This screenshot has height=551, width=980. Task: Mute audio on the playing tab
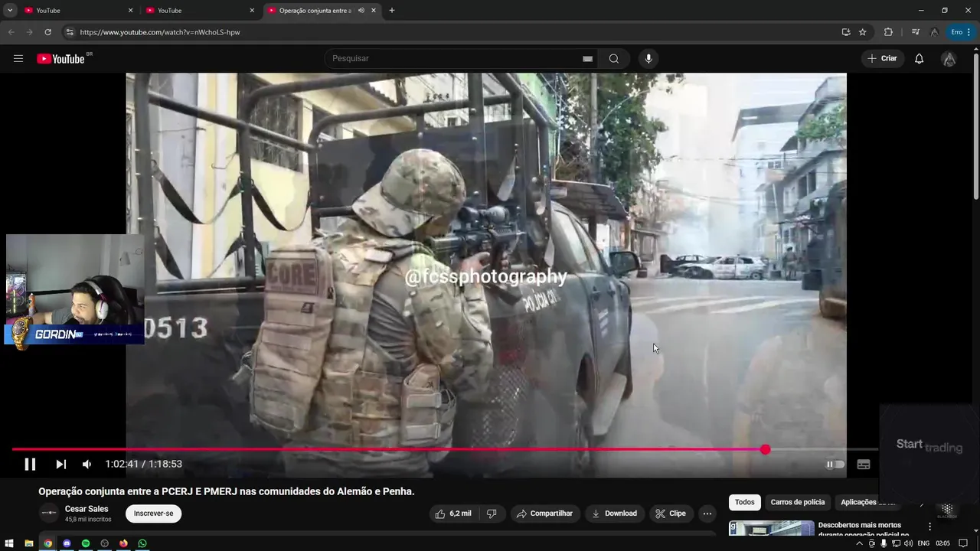pyautogui.click(x=361, y=11)
